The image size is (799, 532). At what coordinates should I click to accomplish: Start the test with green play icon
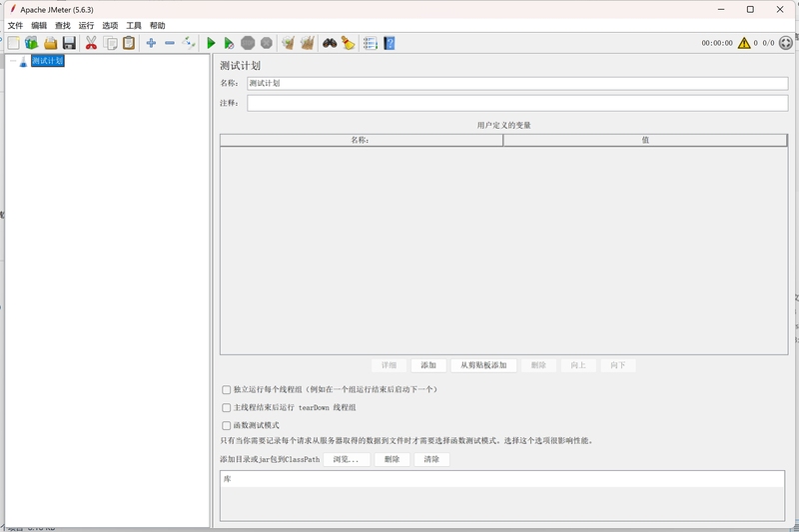tap(211, 43)
